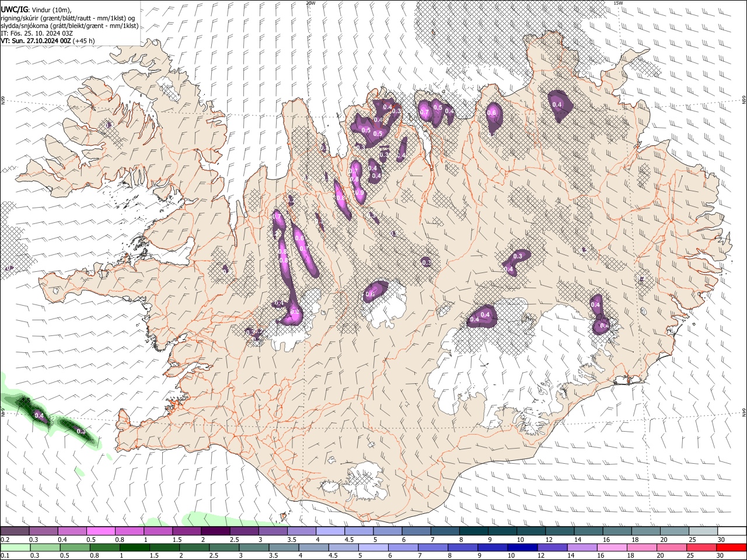This screenshot has height=560, width=747.
Task: Click the red 30 swatch, bottom legend row
Action: coord(732,547)
